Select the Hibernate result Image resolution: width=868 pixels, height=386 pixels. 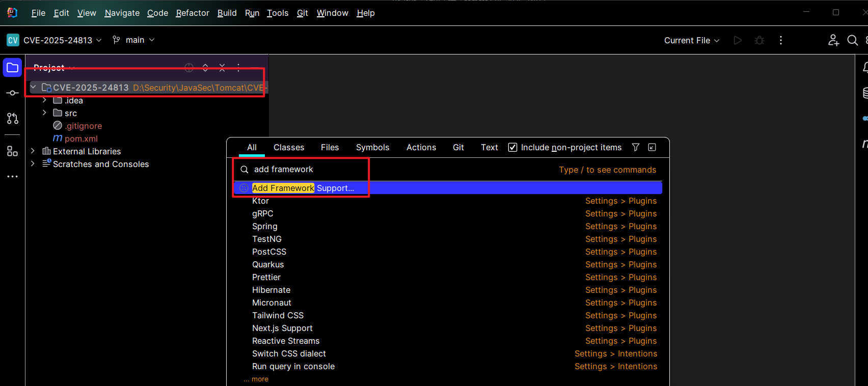click(448, 290)
